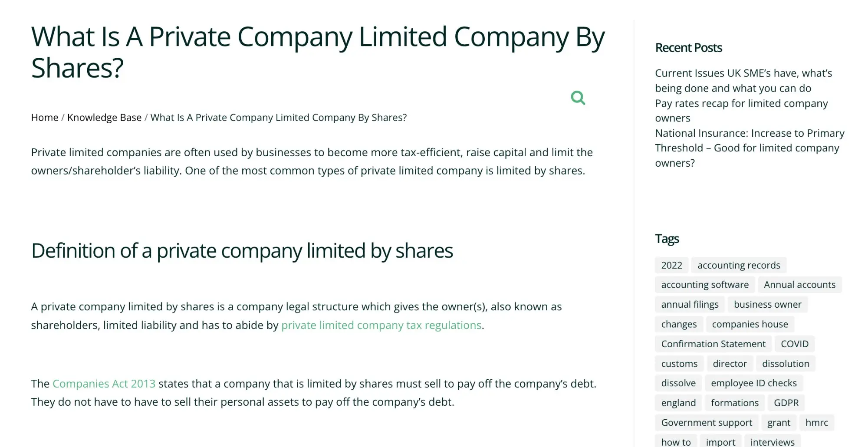The width and height of the screenshot is (868, 447).
Task: Open the companies house tag
Action: pyautogui.click(x=750, y=324)
